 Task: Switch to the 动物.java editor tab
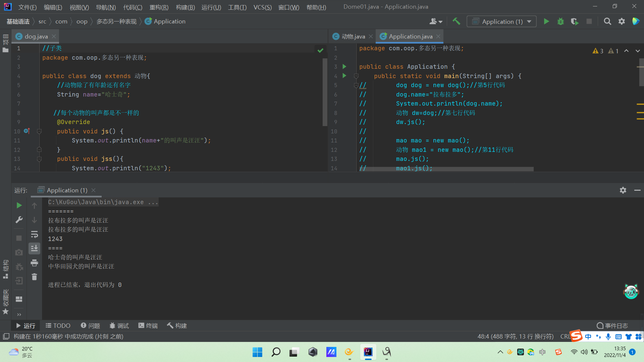coord(353,37)
